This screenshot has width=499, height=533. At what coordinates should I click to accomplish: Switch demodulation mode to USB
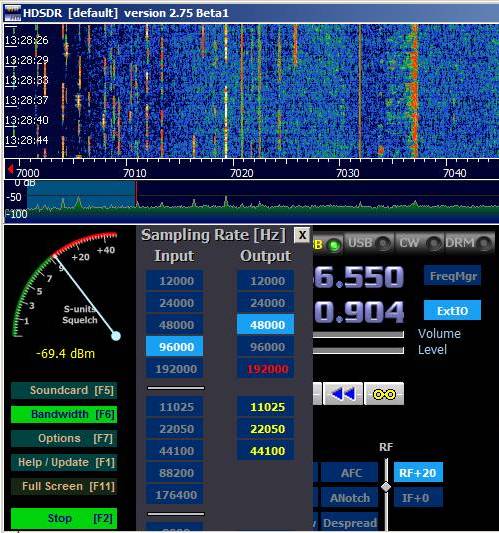369,243
